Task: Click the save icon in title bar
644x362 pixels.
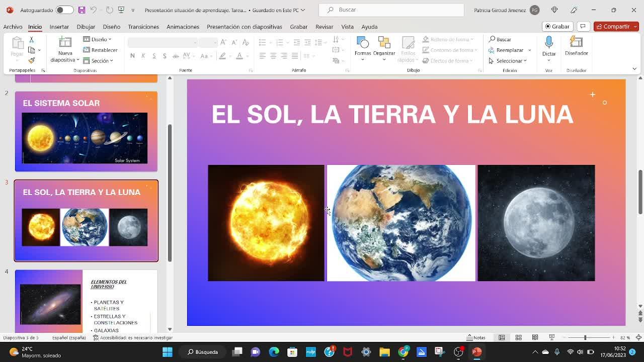Action: click(82, 10)
